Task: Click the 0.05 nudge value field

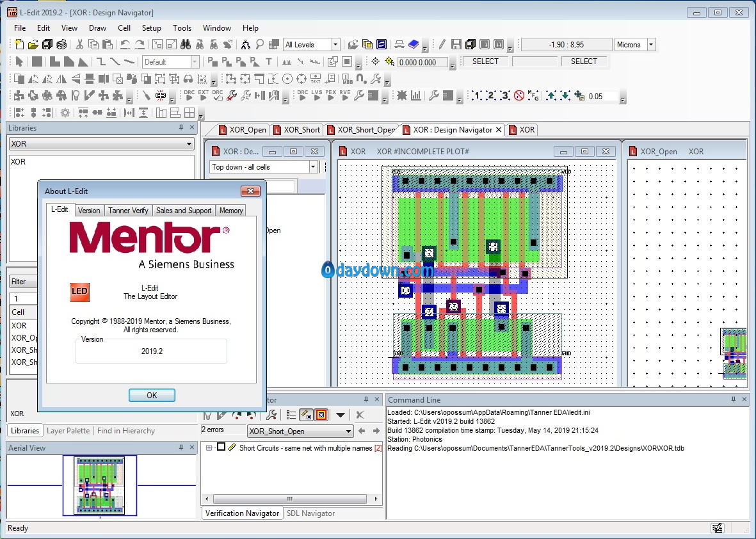Action: pos(602,96)
